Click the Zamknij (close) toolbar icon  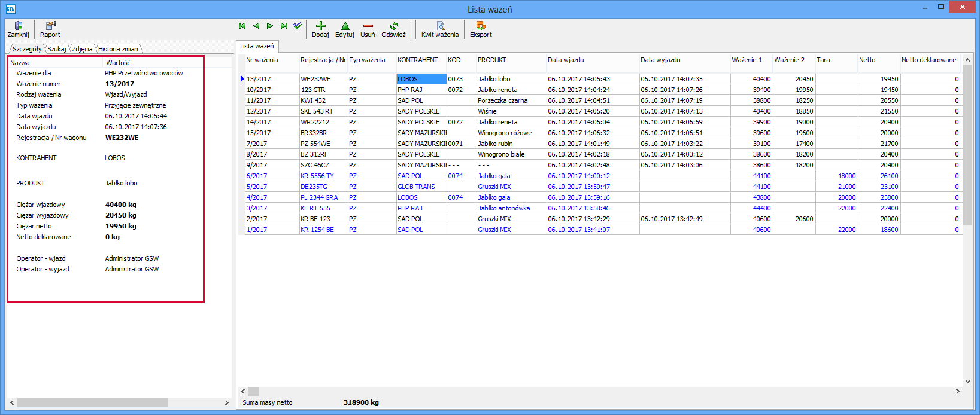(x=18, y=26)
